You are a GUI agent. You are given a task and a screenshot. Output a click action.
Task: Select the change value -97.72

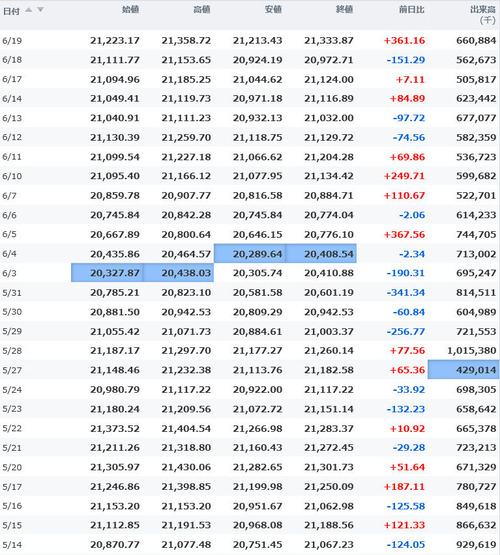tap(409, 118)
